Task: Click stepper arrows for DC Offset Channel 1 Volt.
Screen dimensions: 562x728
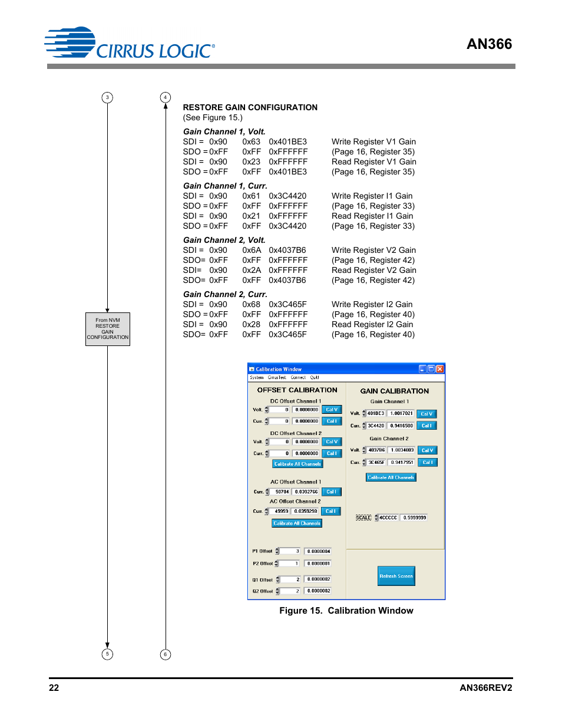Action: [267, 410]
